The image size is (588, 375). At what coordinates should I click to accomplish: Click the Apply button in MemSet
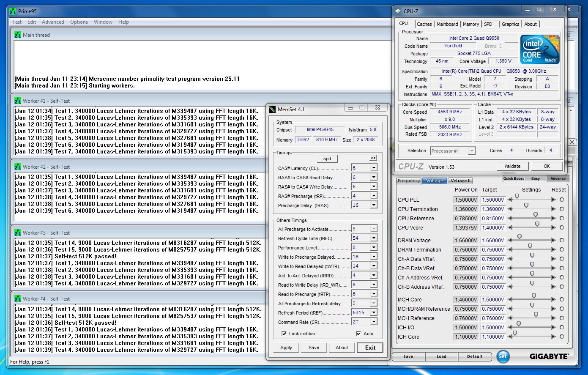click(x=286, y=348)
